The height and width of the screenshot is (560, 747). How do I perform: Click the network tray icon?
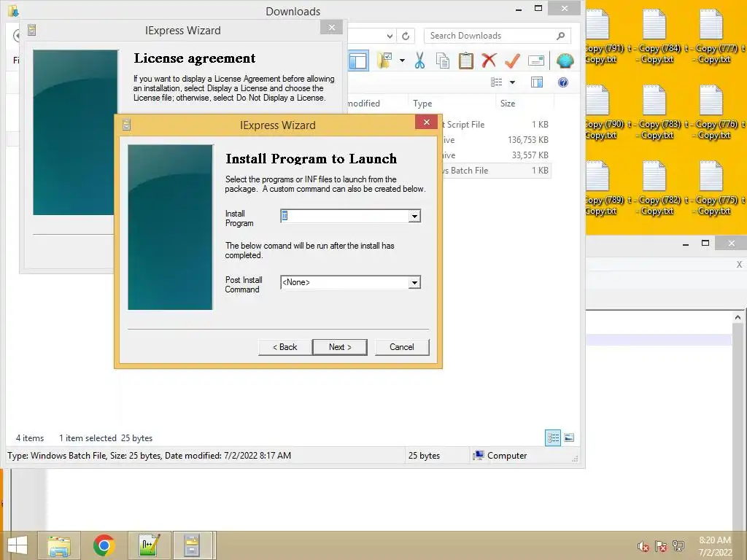point(678,547)
